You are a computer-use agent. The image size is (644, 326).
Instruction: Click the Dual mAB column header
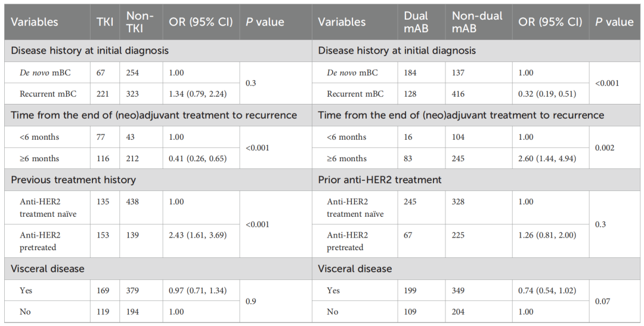pos(416,22)
